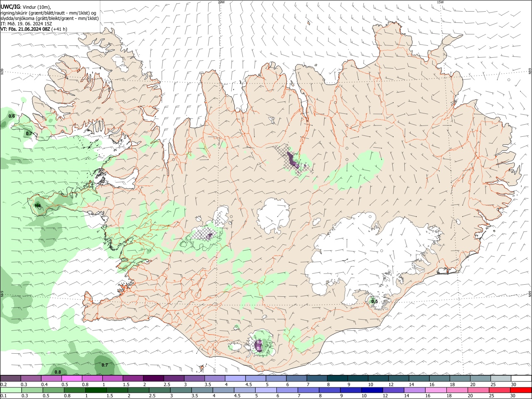Screen dimensions: 532x399
Task: Click the '0.4' label under the upper legend row
Action: click(x=44, y=384)
